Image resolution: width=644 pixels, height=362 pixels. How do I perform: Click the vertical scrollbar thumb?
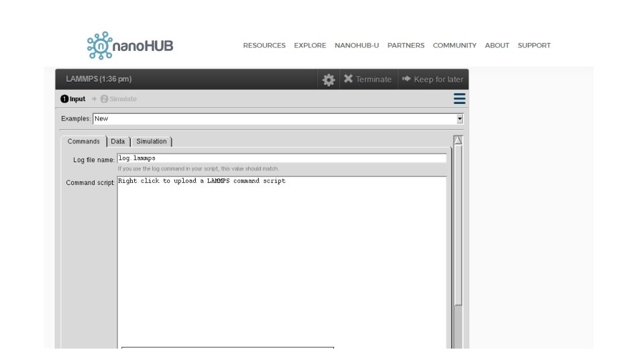(x=458, y=225)
